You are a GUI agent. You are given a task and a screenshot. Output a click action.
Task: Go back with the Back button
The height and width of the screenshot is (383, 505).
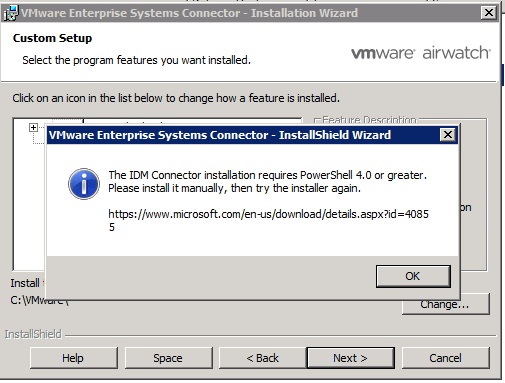tap(262, 358)
